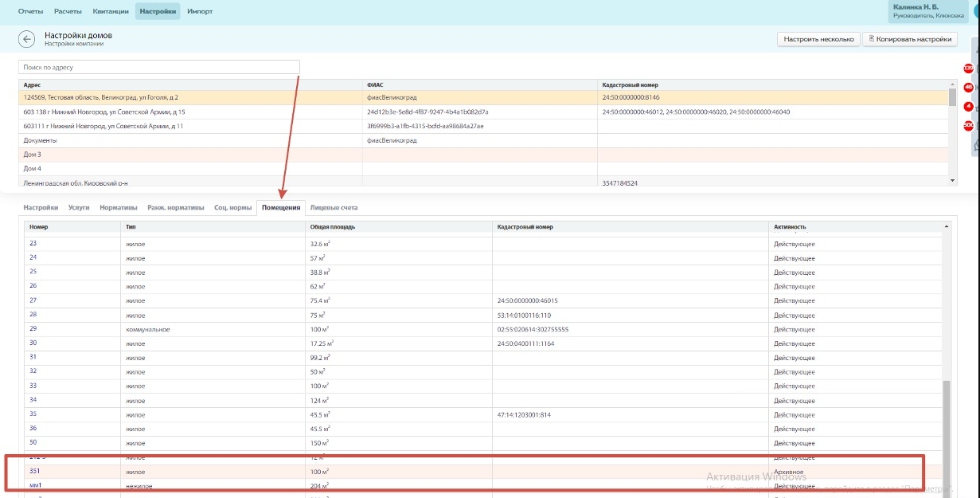Image resolution: width=980 pixels, height=498 pixels.
Task: Switch to the Лицевые счета tab
Action: point(334,208)
